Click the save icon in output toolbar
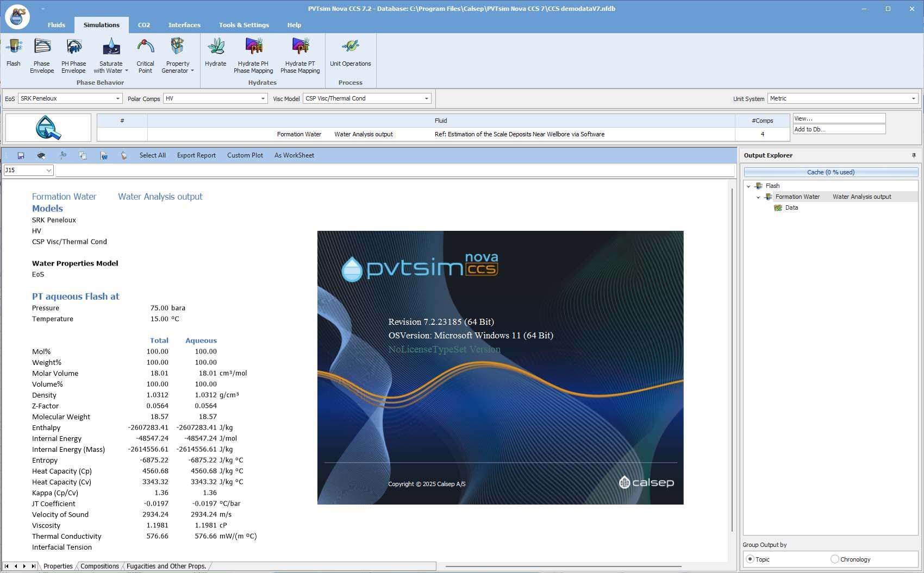 pyautogui.click(x=21, y=155)
